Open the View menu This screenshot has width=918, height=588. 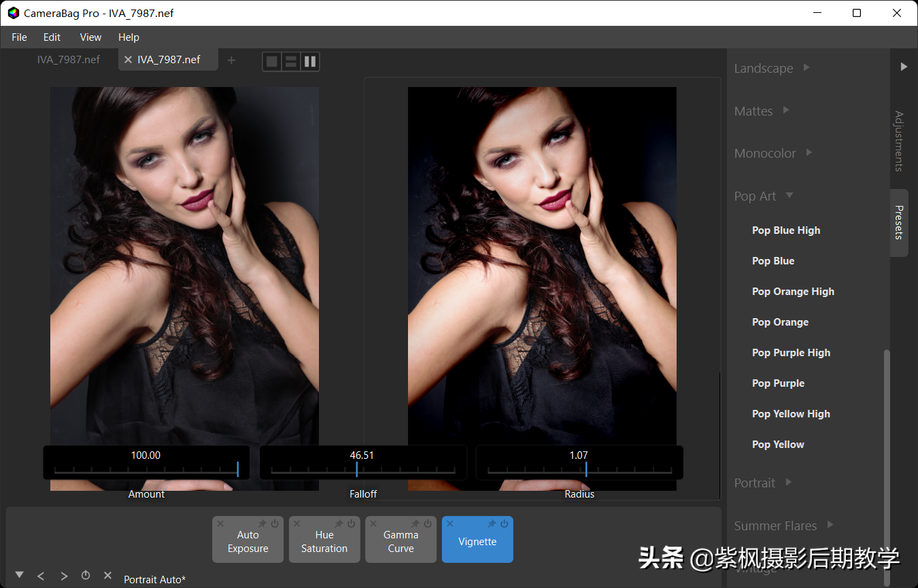tap(90, 37)
